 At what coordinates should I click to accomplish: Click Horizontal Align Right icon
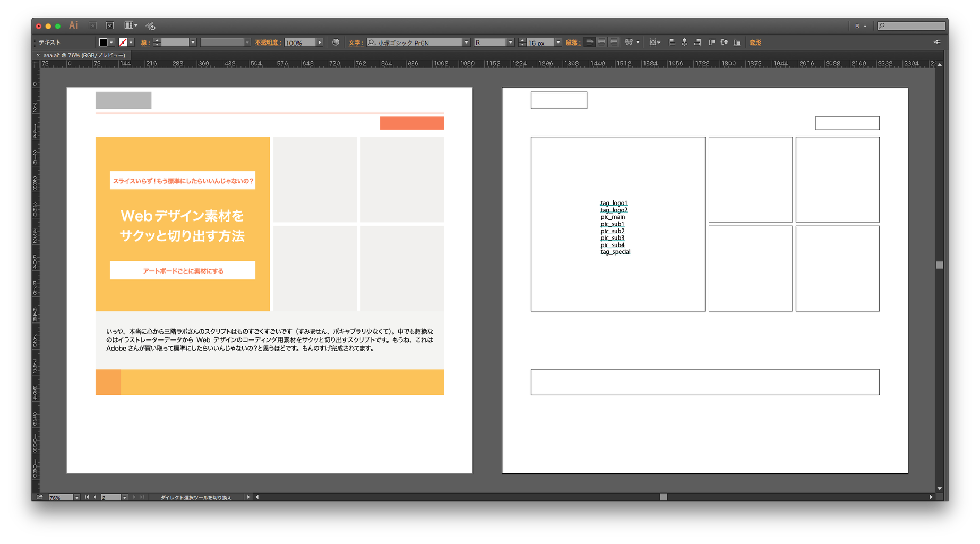coord(697,42)
